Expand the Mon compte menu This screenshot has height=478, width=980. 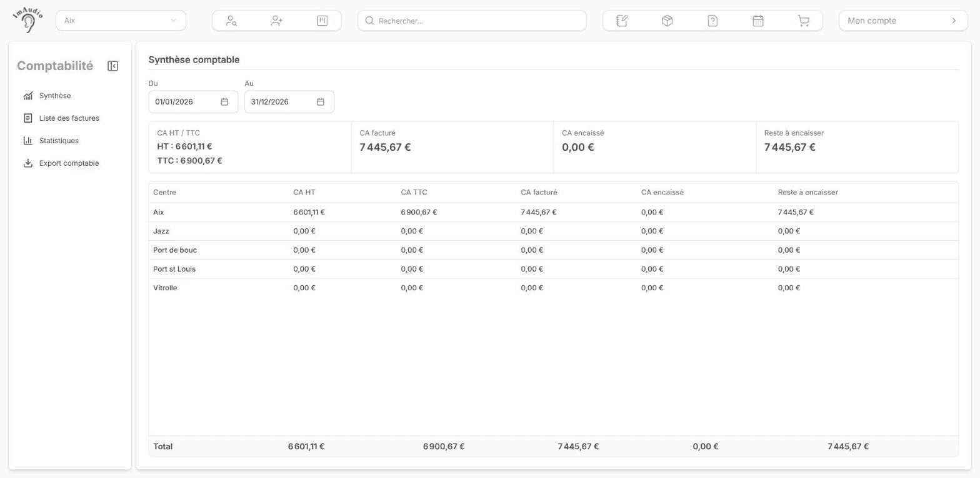[902, 20]
